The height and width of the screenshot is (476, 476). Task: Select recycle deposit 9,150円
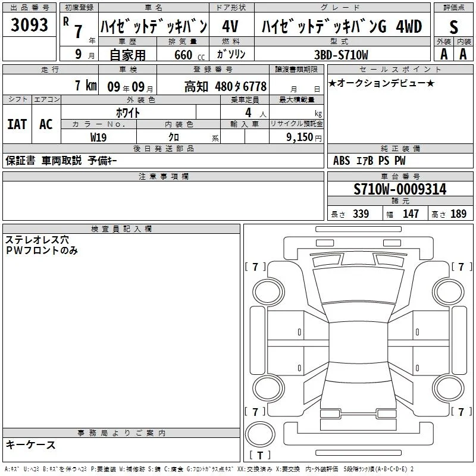coord(304,137)
